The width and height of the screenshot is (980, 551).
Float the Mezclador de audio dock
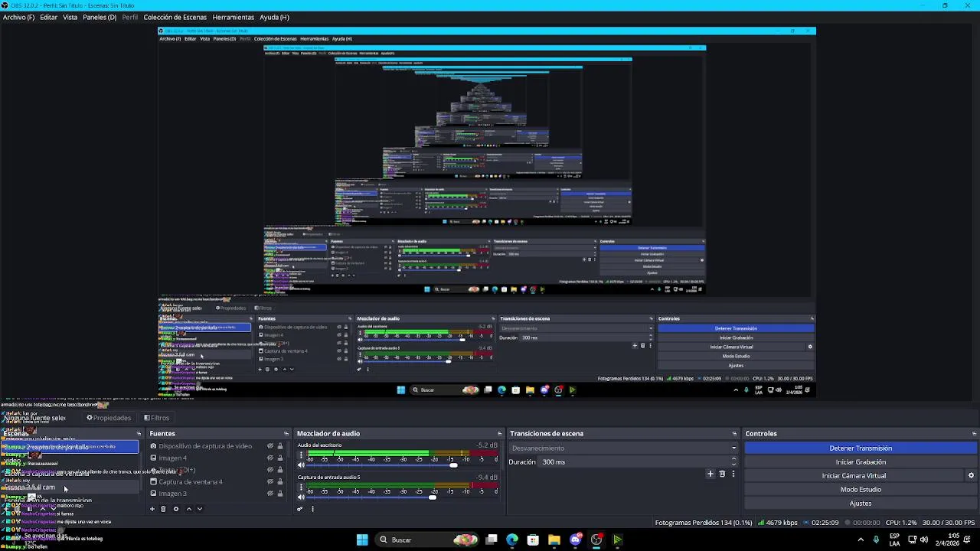click(499, 434)
